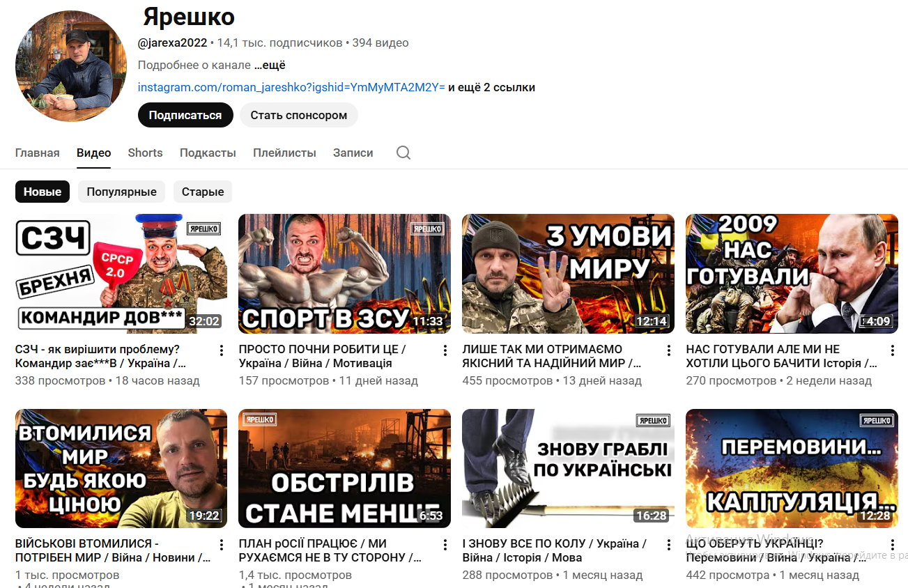The image size is (908, 588).
Task: Click the channel search magnifier icon
Action: (403, 153)
